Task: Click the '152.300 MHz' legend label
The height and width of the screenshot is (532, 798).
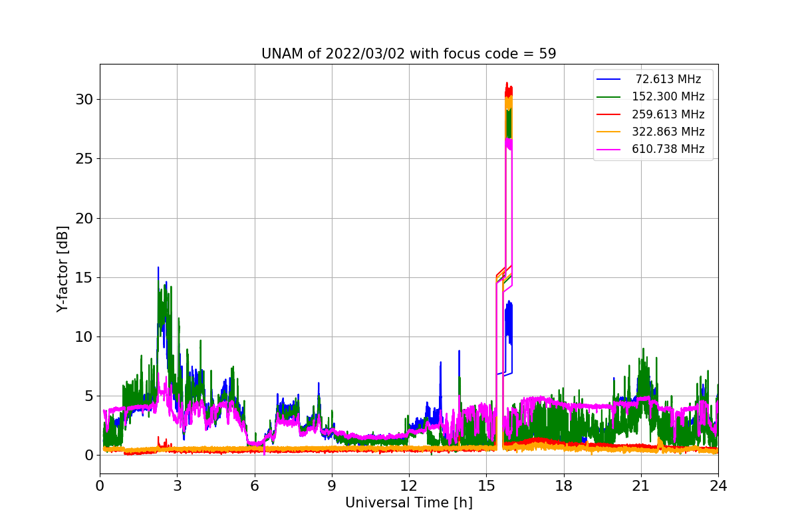Action: (x=668, y=96)
